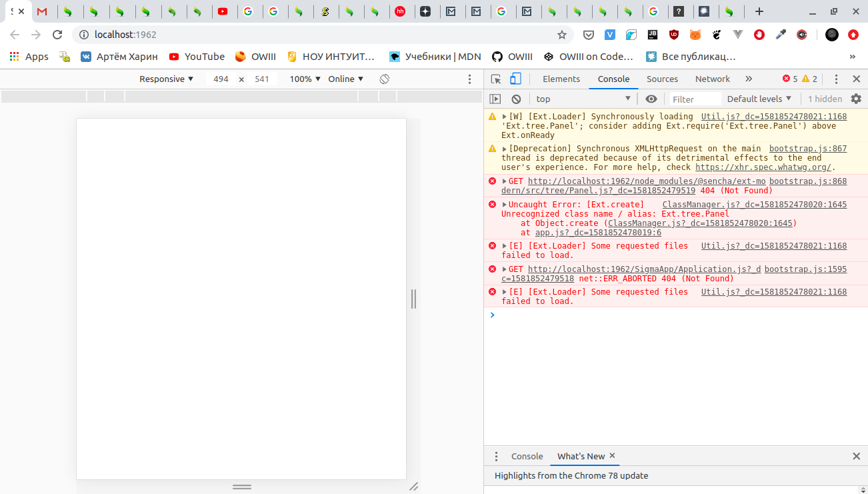The width and height of the screenshot is (868, 494).
Task: Expand the Deprecation warning message
Action: click(505, 149)
